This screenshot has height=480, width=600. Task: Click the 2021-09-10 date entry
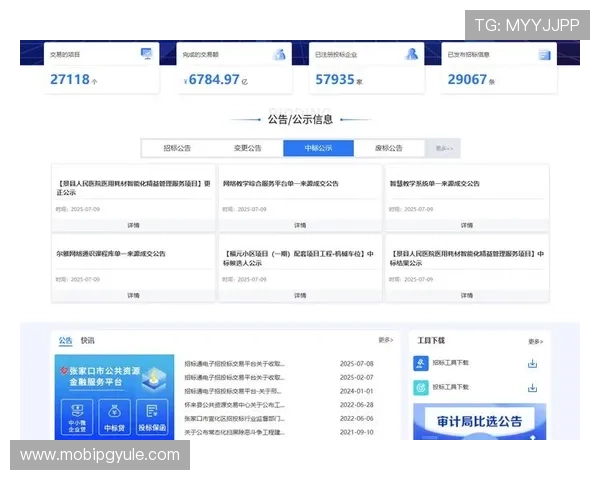pos(357,433)
